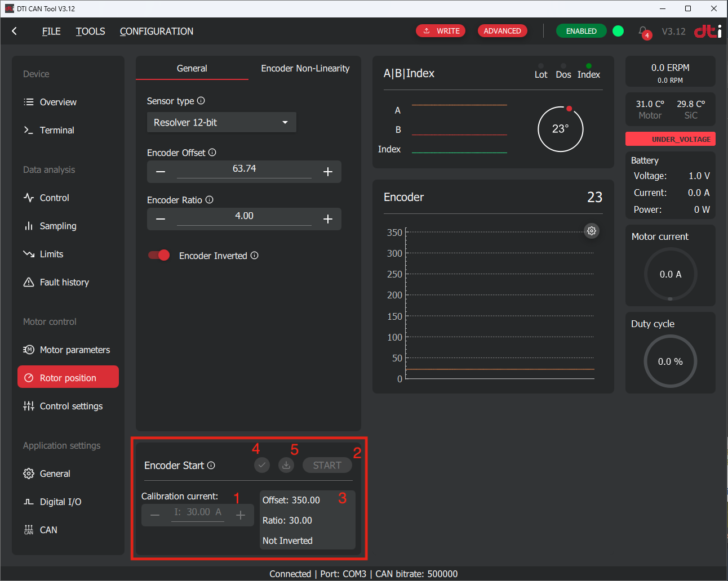Click 'CAN bitrate: 500000' status text

416,574
